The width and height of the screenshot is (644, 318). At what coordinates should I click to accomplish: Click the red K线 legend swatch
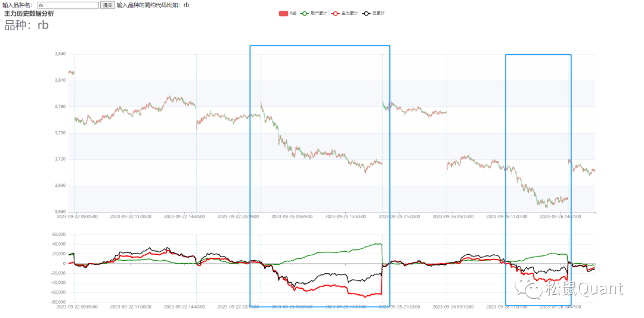pos(283,13)
